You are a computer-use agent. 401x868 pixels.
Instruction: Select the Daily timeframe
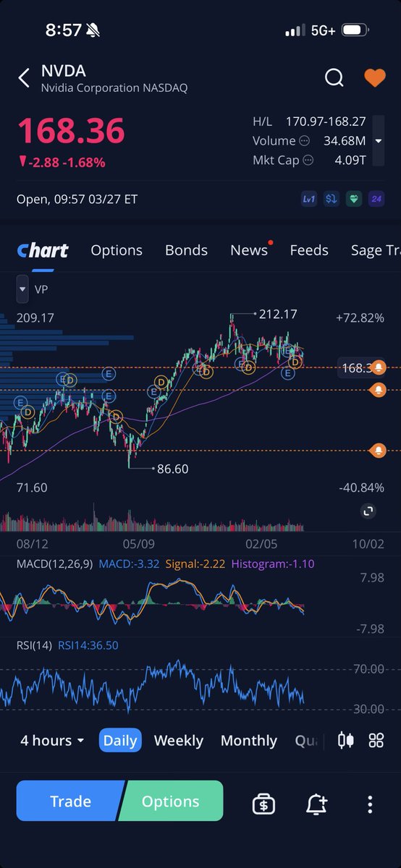120,741
